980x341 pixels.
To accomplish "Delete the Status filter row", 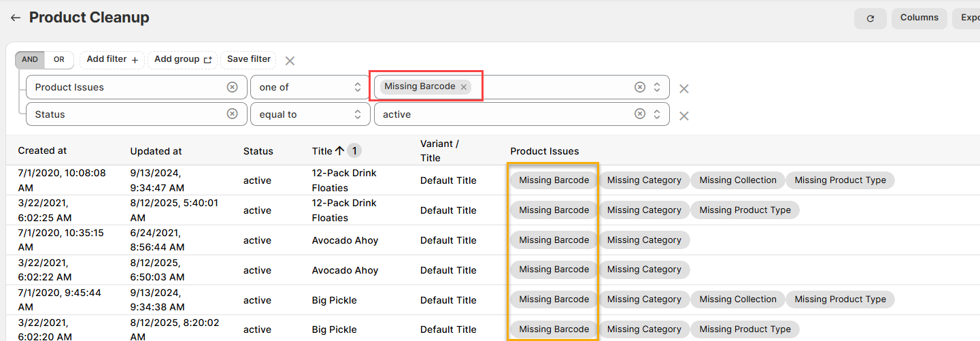I will click(684, 116).
